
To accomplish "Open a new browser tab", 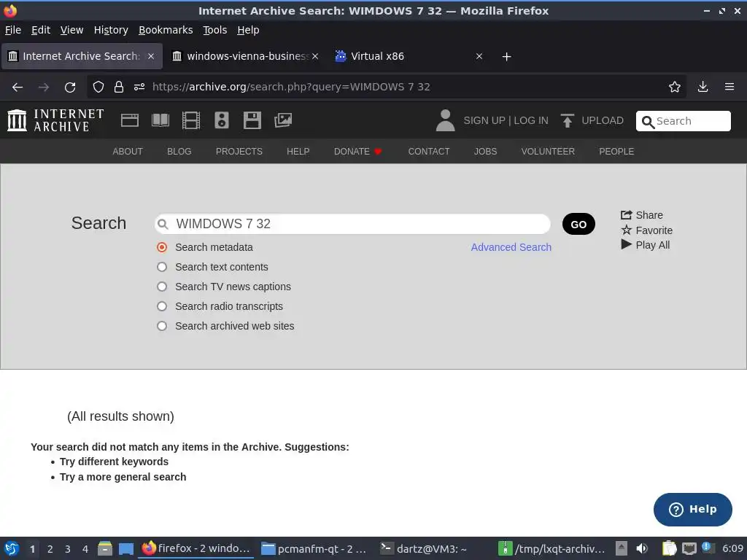I will 506,57.
